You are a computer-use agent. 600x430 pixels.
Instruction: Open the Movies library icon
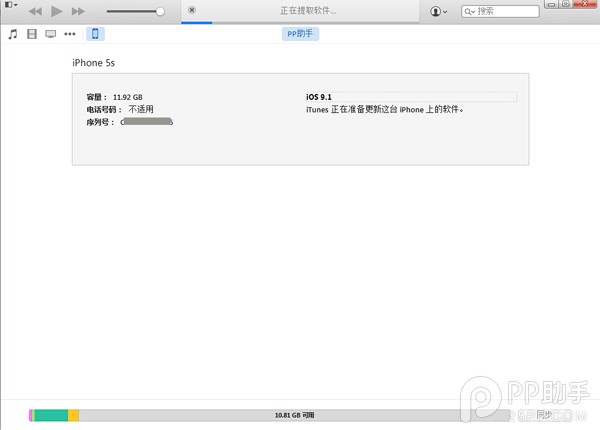[x=32, y=34]
